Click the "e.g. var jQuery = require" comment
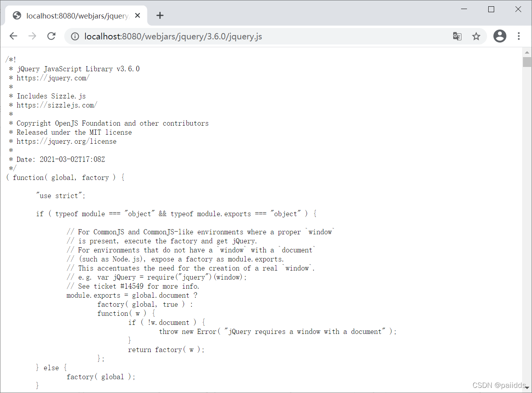This screenshot has width=532, height=393. [x=156, y=277]
